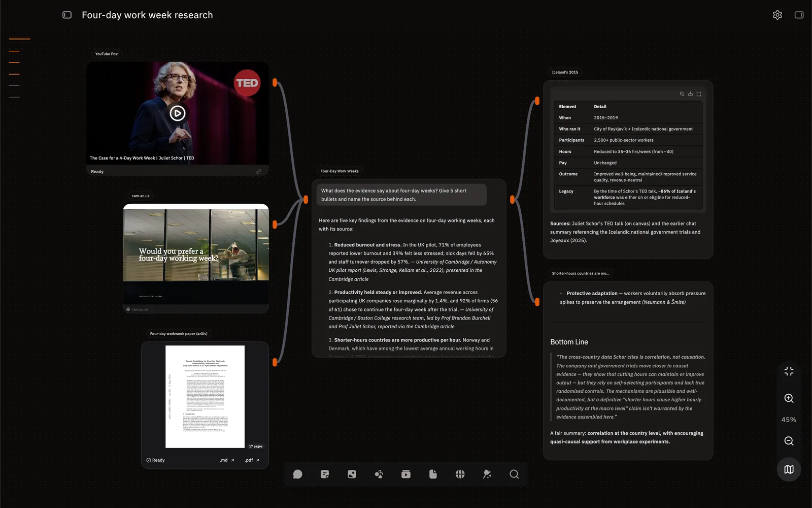Click the 'Participants' table row
812x508 pixels.
coord(628,140)
